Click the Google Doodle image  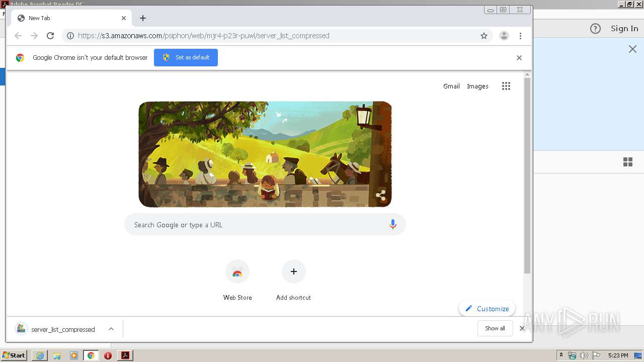(265, 154)
